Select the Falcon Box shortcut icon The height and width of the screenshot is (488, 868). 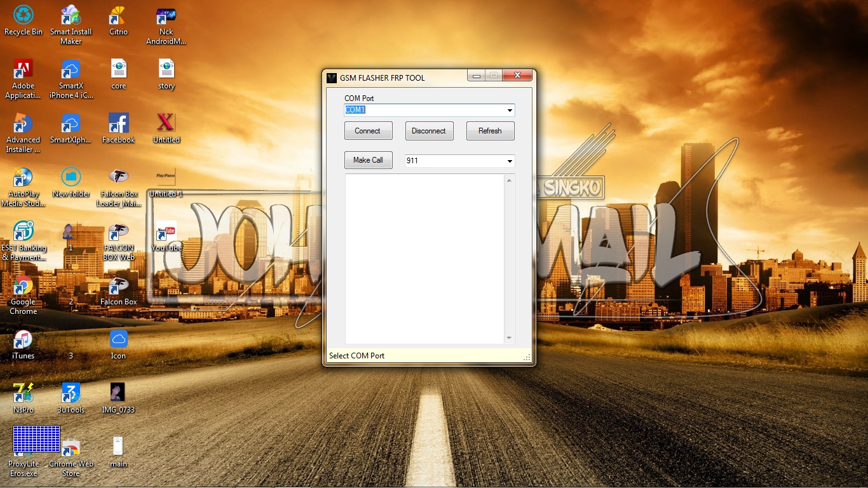[x=118, y=290]
